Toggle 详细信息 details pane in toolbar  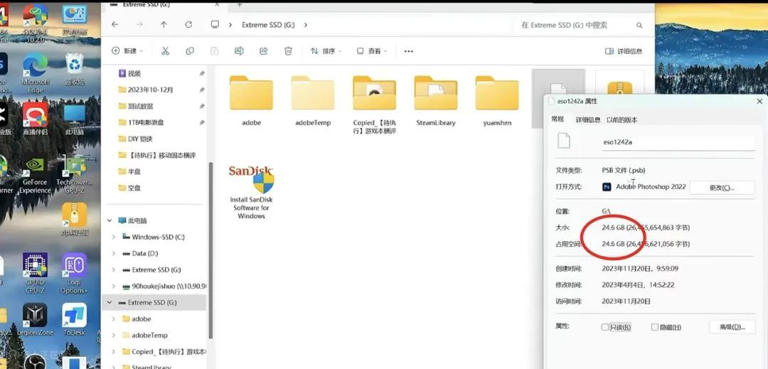tap(623, 51)
